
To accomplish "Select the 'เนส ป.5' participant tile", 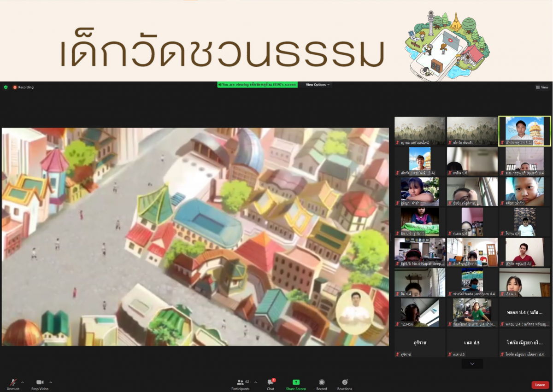I will click(x=472, y=343).
